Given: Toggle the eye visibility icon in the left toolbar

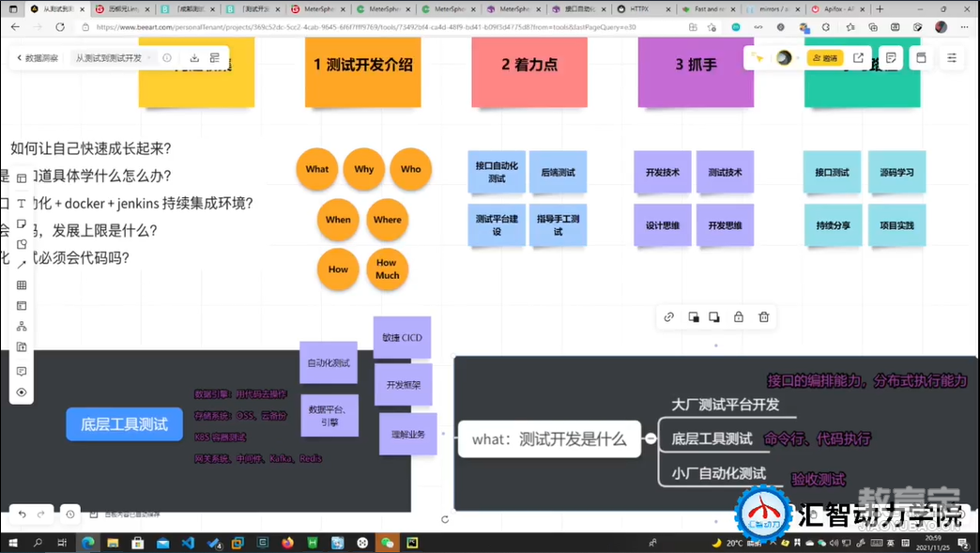Looking at the screenshot, I should tap(22, 392).
